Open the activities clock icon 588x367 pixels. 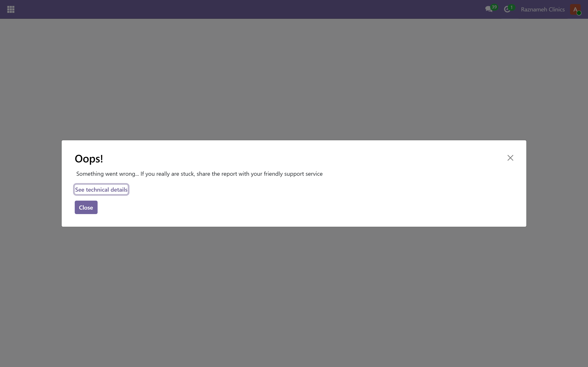(x=507, y=9)
